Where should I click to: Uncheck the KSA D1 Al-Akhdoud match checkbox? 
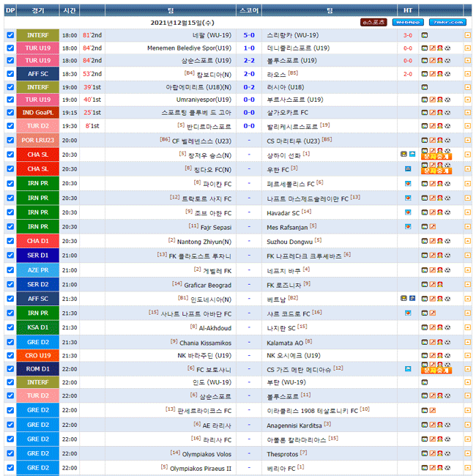point(10,327)
